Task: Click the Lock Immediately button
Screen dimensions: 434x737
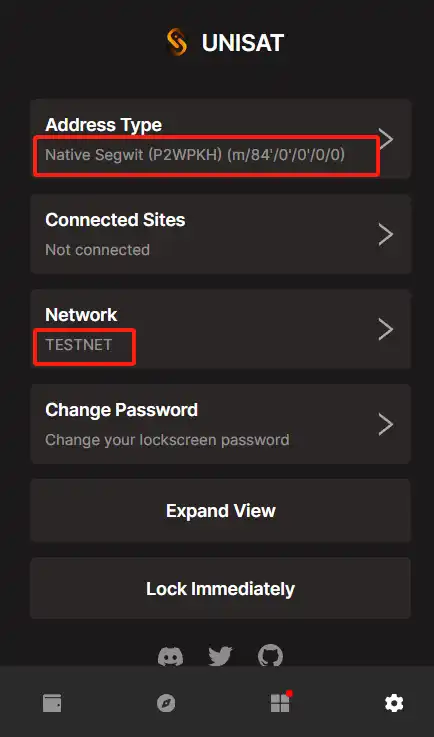Action: pos(221,588)
